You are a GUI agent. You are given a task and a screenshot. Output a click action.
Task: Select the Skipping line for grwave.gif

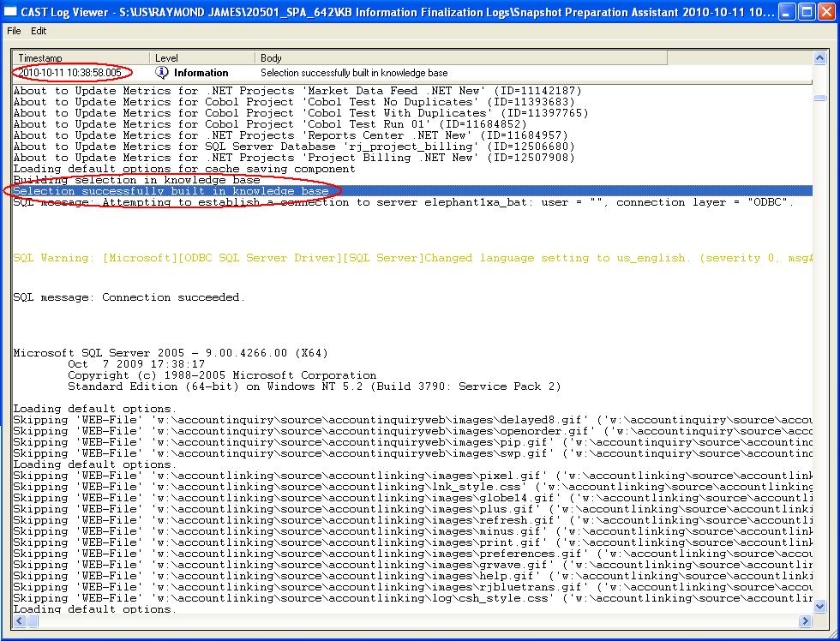(x=412, y=565)
